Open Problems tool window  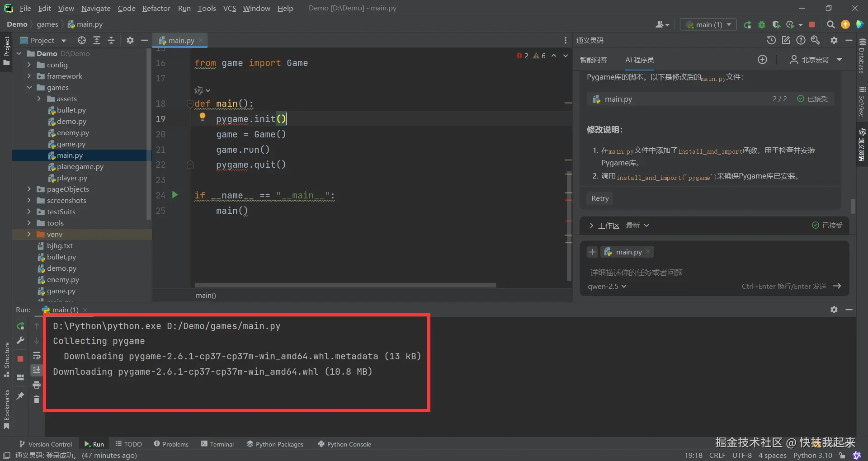point(171,444)
